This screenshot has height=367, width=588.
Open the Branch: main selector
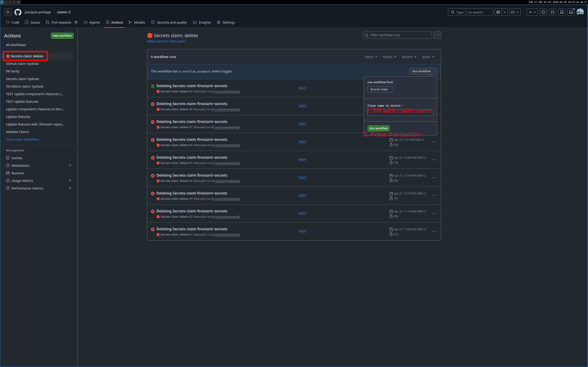[x=380, y=89]
